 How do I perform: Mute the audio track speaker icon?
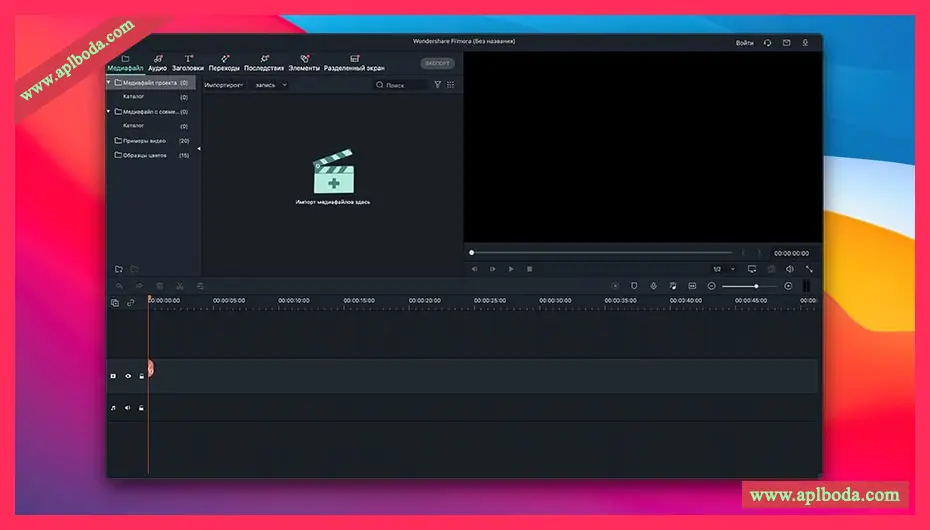[128, 408]
